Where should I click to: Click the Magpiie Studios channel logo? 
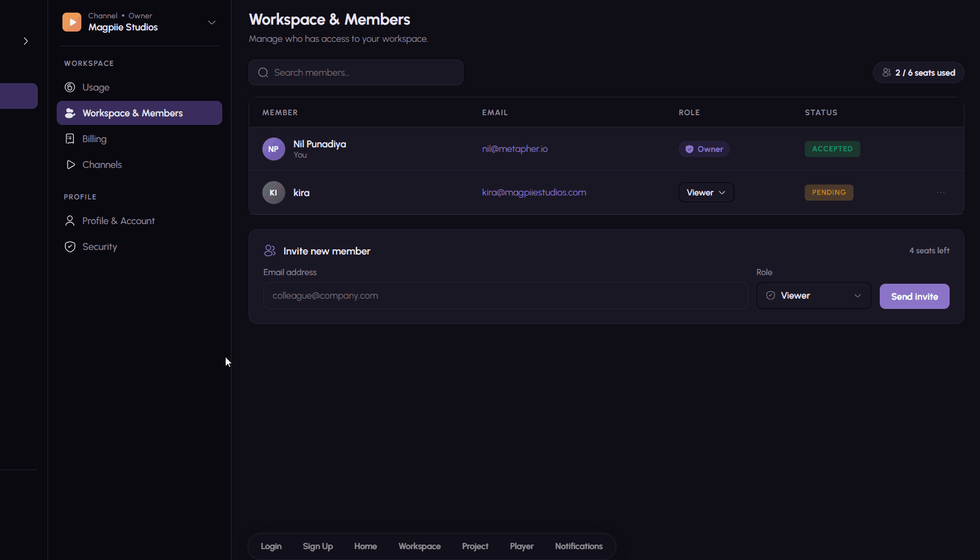72,22
